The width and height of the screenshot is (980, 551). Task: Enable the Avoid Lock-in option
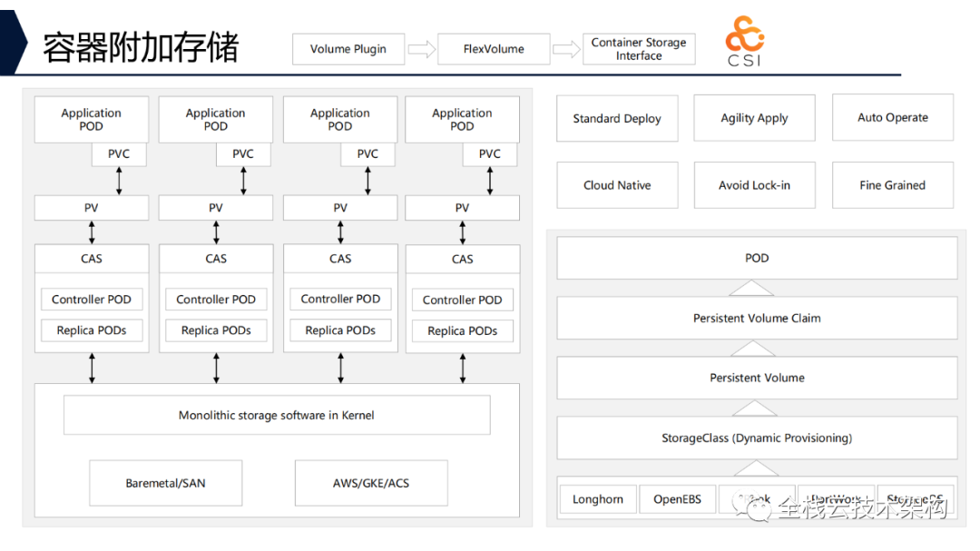754,185
